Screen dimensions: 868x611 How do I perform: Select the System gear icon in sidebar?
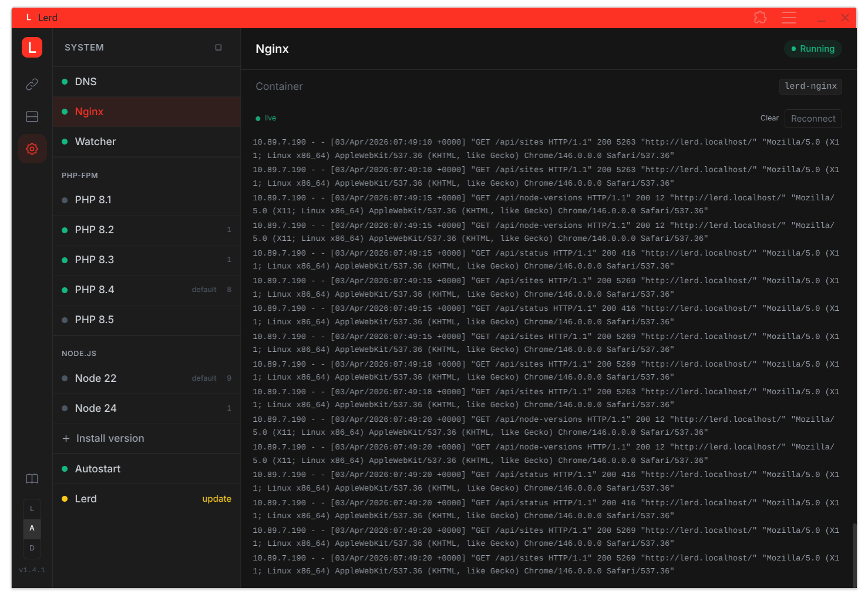coord(32,149)
